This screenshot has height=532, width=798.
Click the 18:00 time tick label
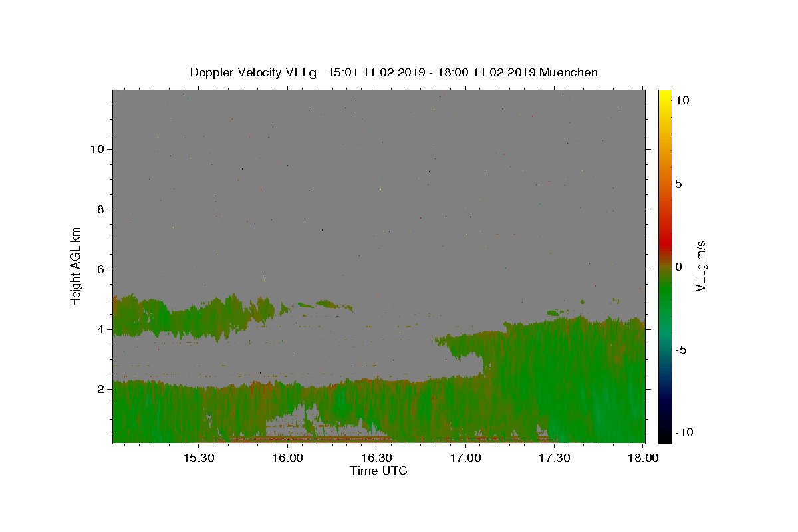(643, 458)
